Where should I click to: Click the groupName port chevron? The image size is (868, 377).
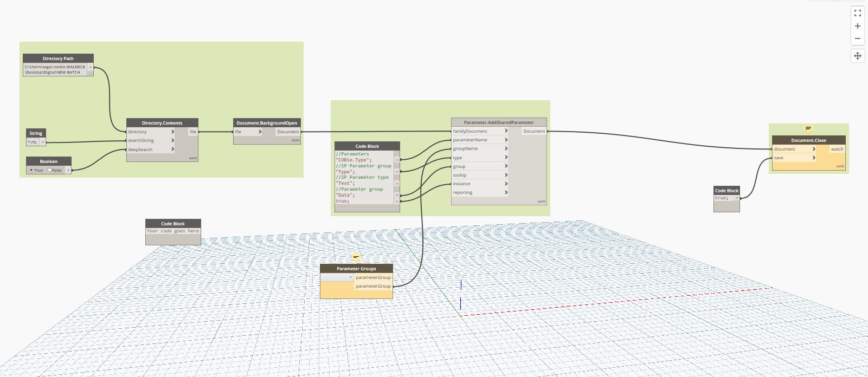tap(506, 148)
